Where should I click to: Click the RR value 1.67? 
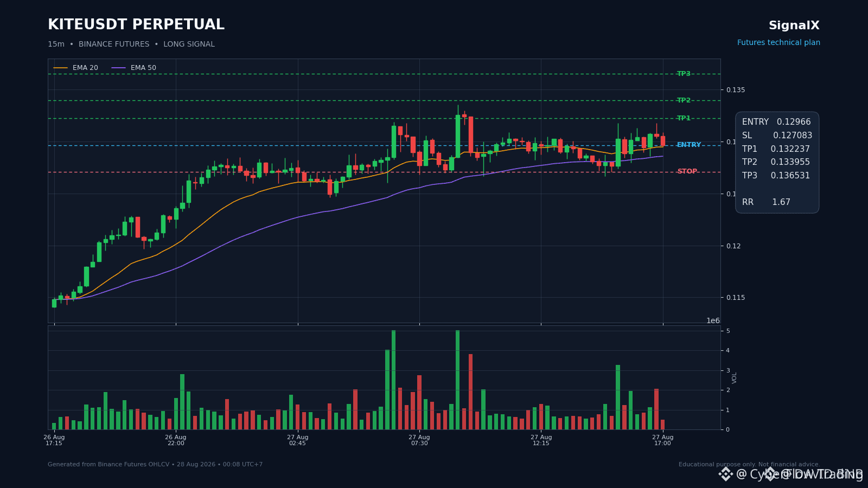(x=781, y=202)
